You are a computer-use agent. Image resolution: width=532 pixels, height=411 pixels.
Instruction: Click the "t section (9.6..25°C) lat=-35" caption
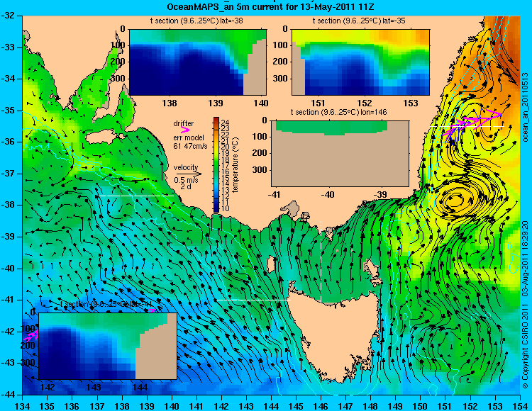click(359, 21)
